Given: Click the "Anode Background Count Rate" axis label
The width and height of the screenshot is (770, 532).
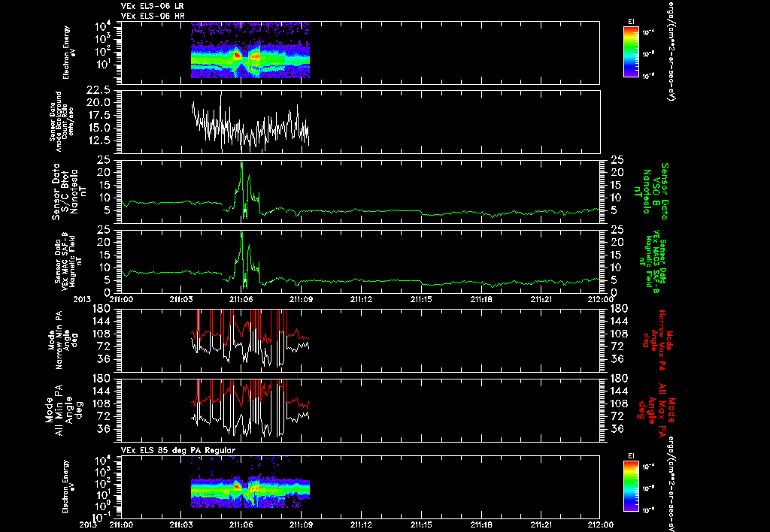Looking at the screenshot, I should (62, 122).
